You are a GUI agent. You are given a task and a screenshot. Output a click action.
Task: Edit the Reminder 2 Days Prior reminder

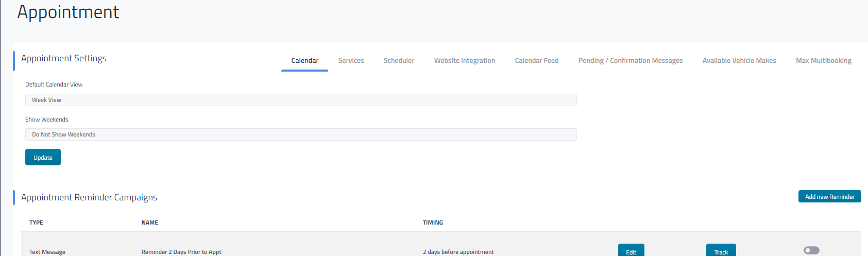tap(631, 251)
